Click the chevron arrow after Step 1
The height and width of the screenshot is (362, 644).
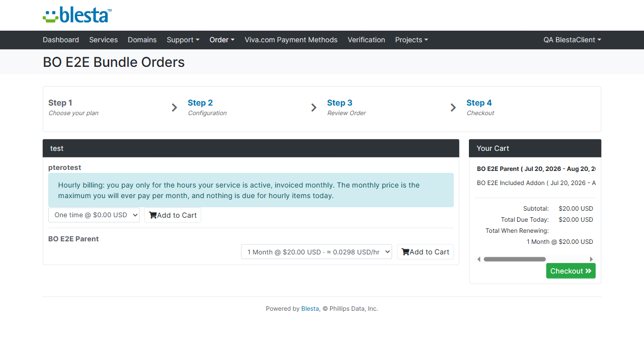click(175, 108)
